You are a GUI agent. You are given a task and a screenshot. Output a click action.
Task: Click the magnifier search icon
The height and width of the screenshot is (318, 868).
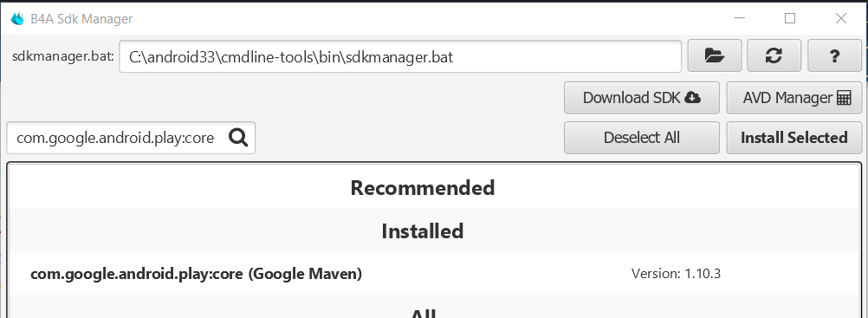pyautogui.click(x=238, y=138)
